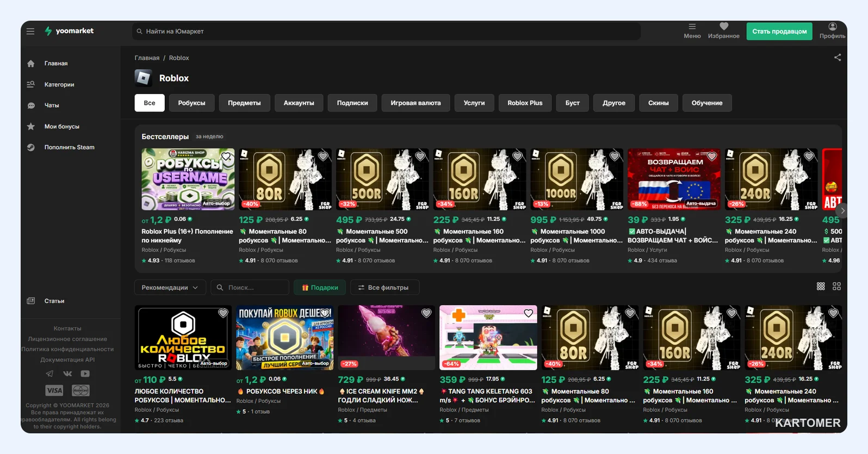Image resolution: width=868 pixels, height=454 pixels.
Task: Open the VK icon in footer
Action: coord(67,374)
